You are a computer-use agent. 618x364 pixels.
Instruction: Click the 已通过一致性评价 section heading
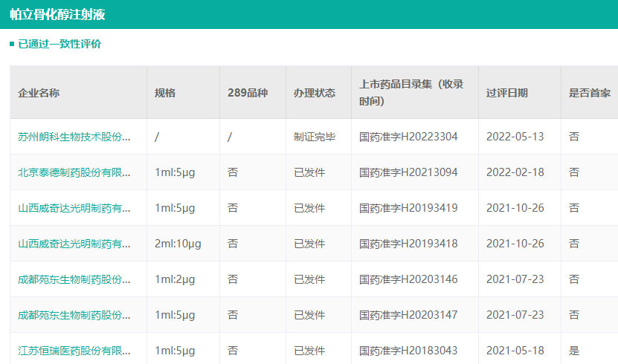point(59,44)
